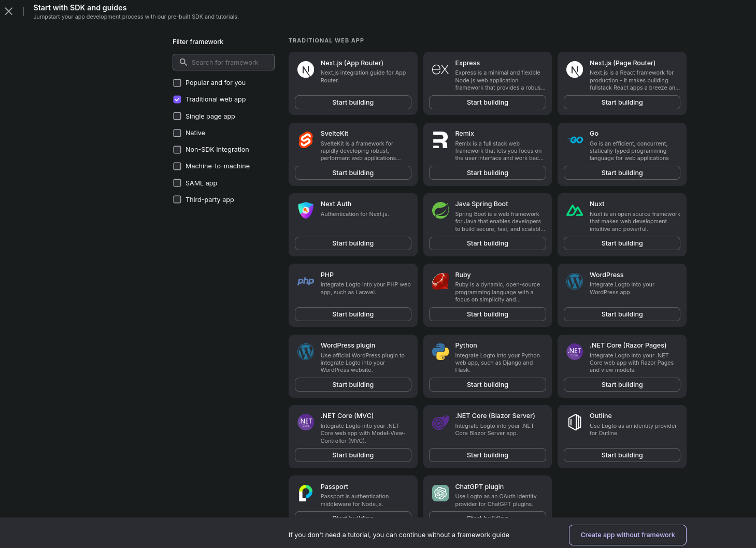Click the Next Auth shield icon

coord(306,210)
